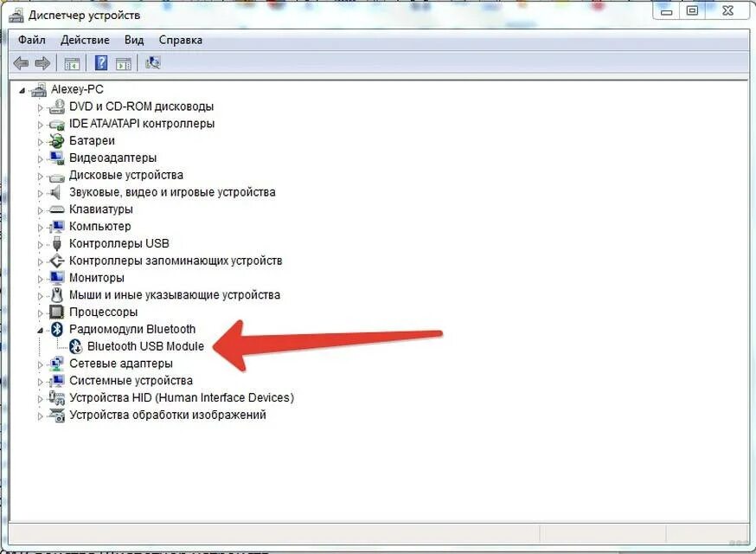Open the Действие menu
The width and height of the screenshot is (756, 554).
pos(85,40)
